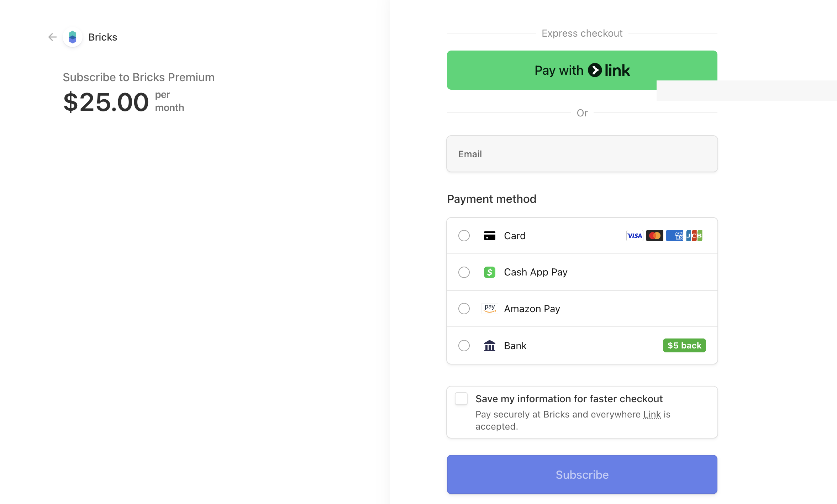837x504 pixels.
Task: Select the Bank payment method radio
Action: click(464, 345)
